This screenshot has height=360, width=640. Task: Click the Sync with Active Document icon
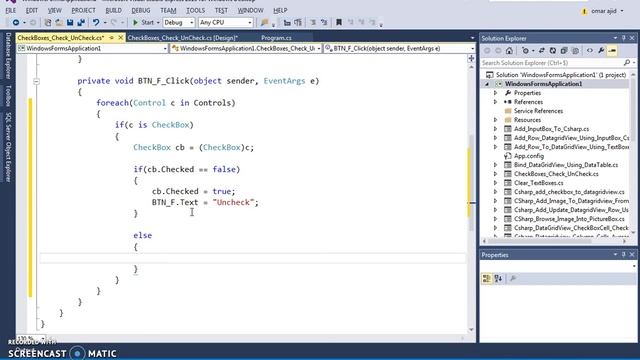pyautogui.click(x=542, y=51)
